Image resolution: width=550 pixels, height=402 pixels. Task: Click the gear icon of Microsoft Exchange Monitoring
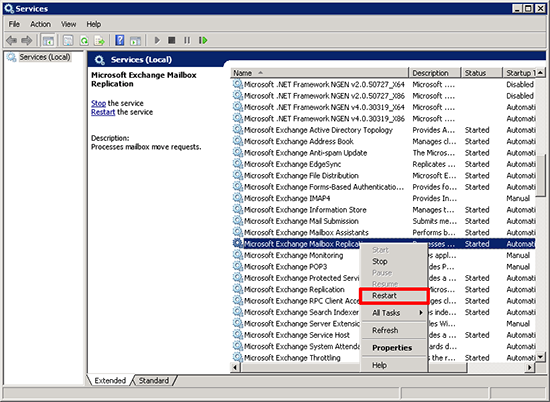tap(238, 255)
